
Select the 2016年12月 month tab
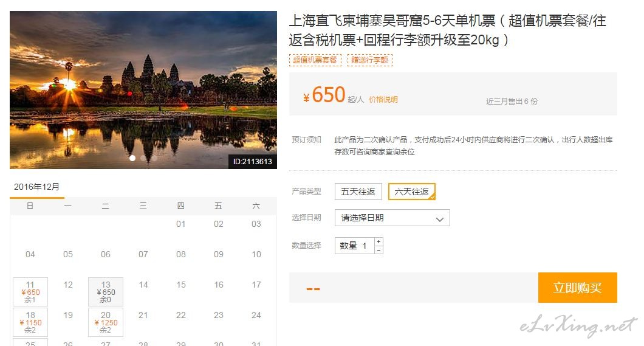37,187
